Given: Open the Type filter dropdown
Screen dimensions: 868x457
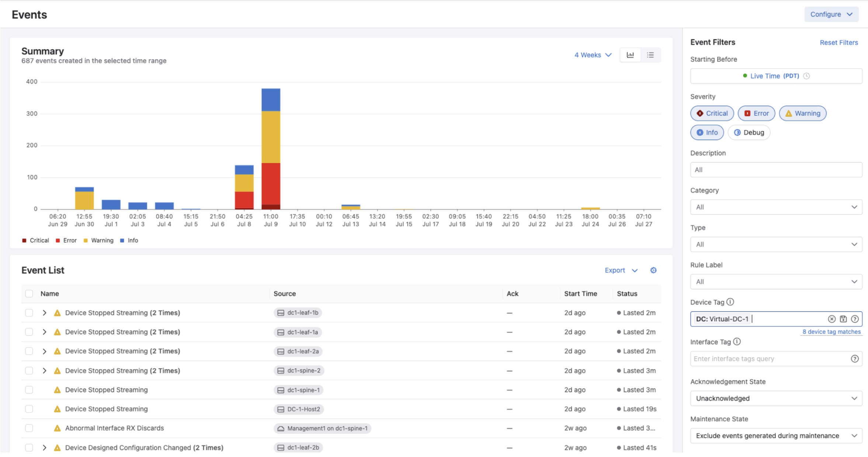Looking at the screenshot, I should click(x=776, y=244).
